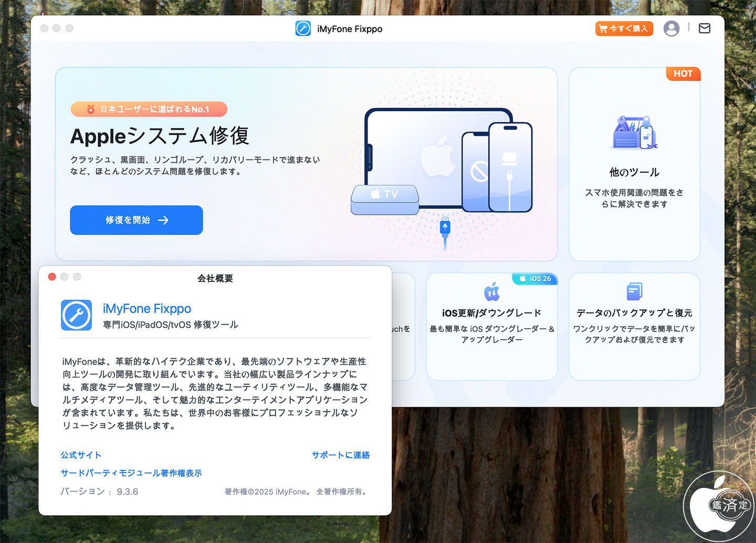The width and height of the screenshot is (756, 543).
Task: Open the 他のツール toolbox icon
Action: [634, 132]
